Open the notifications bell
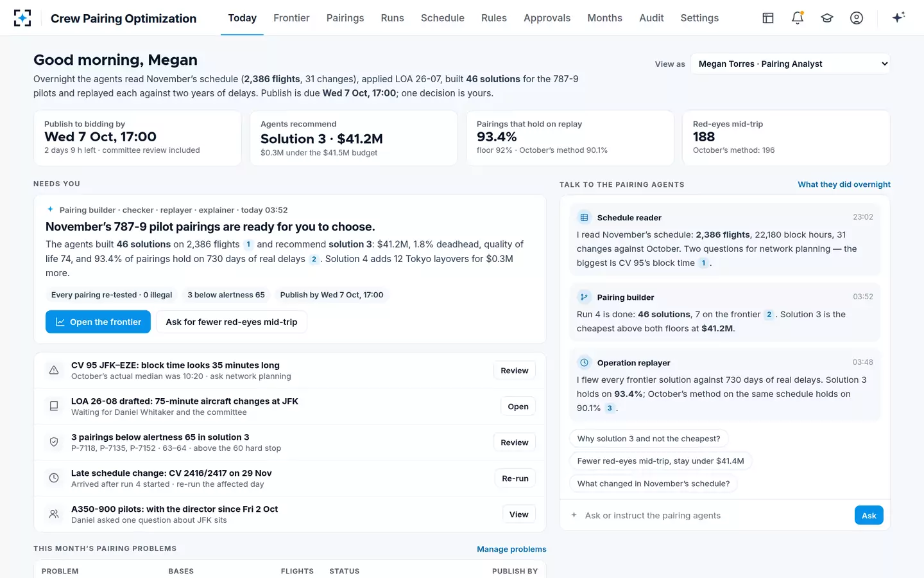The width and height of the screenshot is (924, 578). click(x=798, y=18)
